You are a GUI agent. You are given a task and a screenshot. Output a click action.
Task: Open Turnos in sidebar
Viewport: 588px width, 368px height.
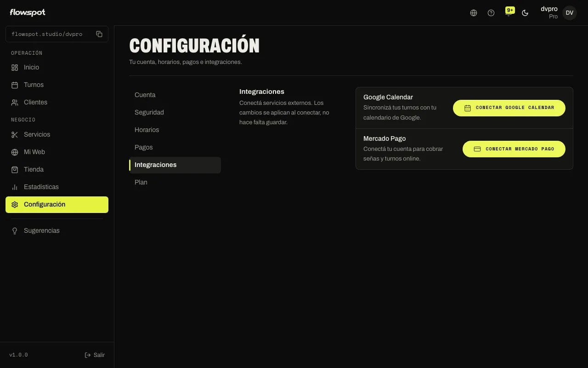point(57,85)
